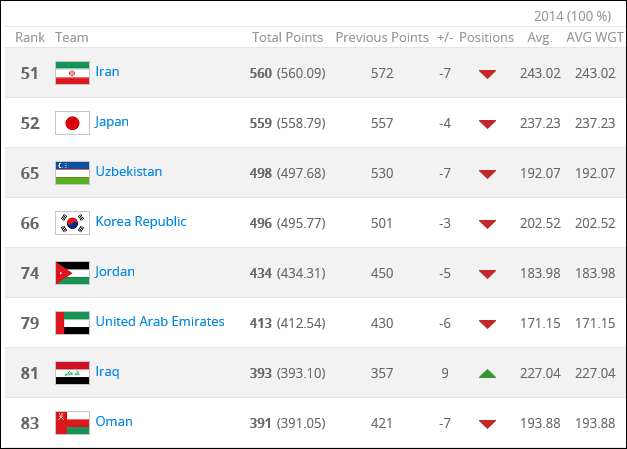Click the Korea Republic flag icon
The width and height of the screenshot is (627, 449).
pyautogui.click(x=72, y=223)
